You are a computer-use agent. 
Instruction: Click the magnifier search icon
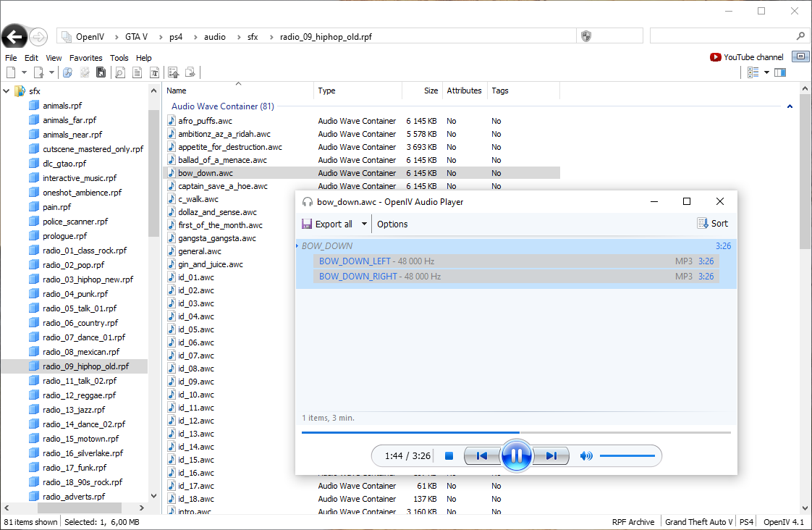pos(800,36)
